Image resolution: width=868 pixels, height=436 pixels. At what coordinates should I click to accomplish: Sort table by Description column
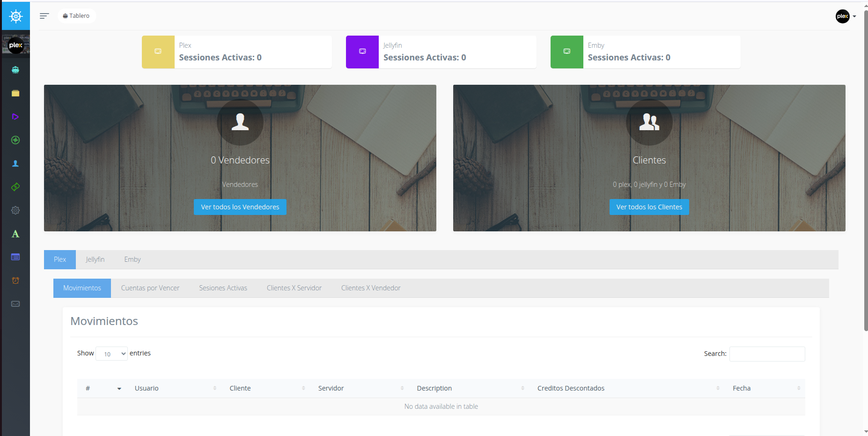point(469,388)
